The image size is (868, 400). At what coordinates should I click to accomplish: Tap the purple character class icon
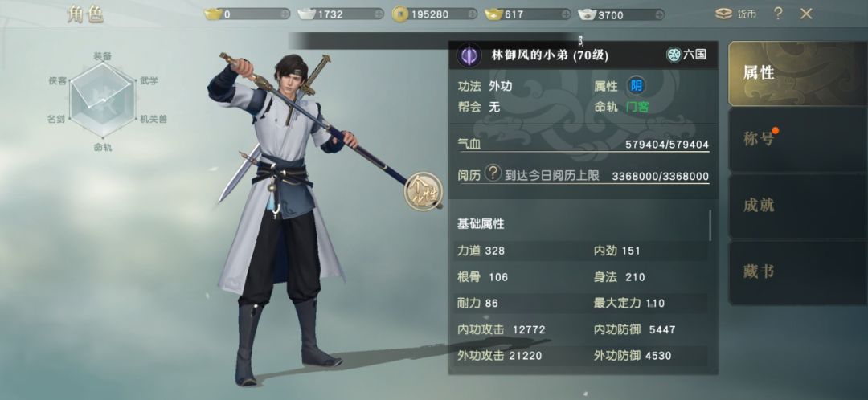(469, 55)
